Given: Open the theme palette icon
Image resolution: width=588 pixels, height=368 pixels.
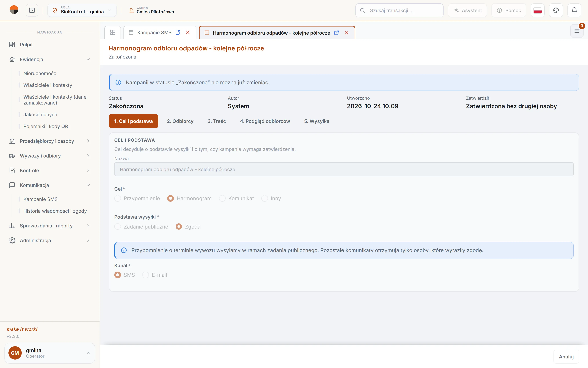Looking at the screenshot, I should 556,10.
